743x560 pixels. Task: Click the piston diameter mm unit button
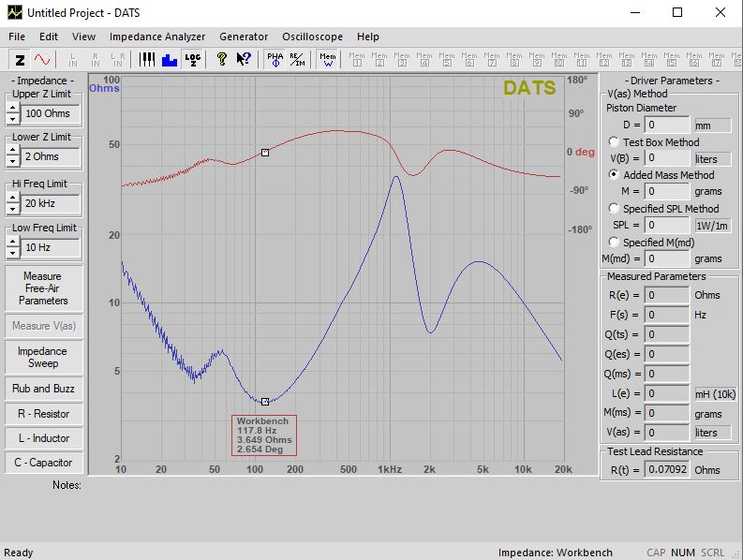click(x=713, y=125)
